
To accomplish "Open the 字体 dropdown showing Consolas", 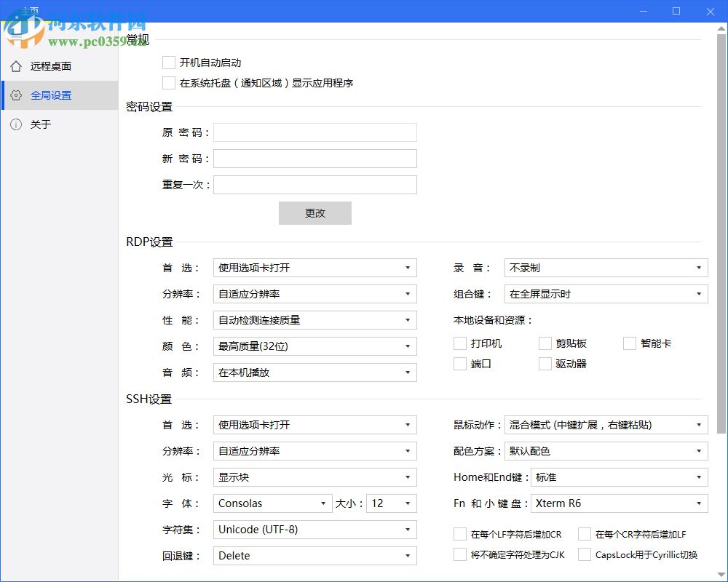I will [272, 503].
